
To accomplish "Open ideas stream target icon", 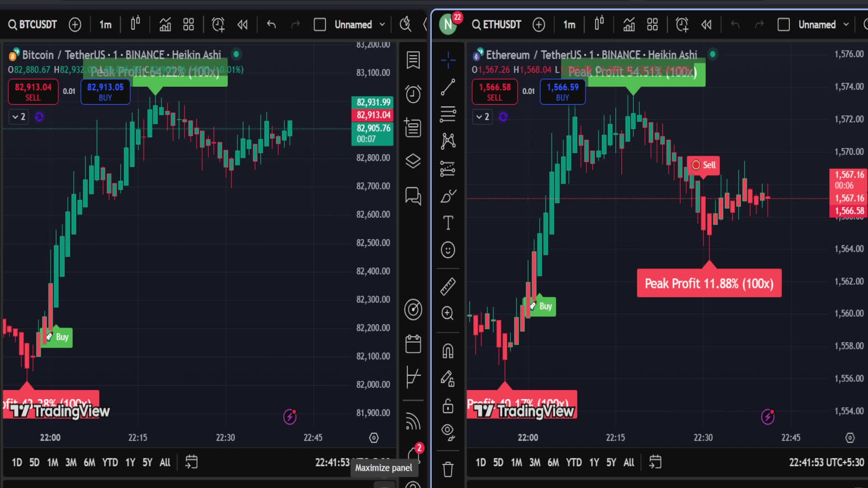I will click(413, 310).
